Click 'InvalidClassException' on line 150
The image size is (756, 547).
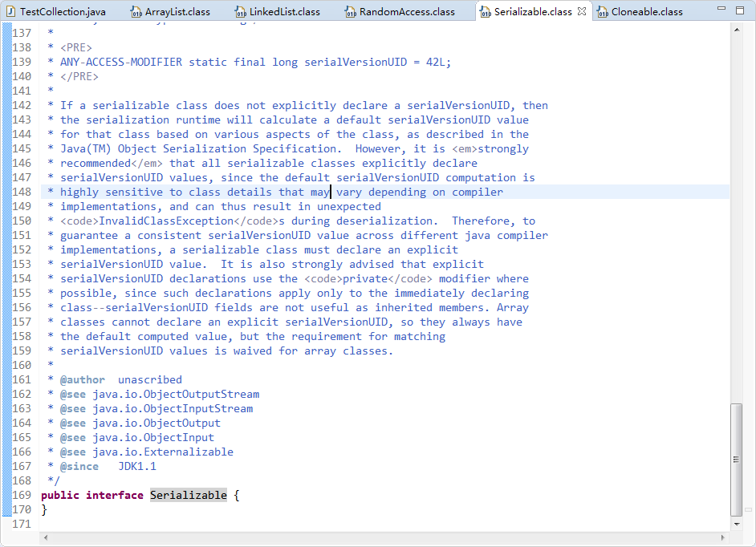click(x=166, y=221)
